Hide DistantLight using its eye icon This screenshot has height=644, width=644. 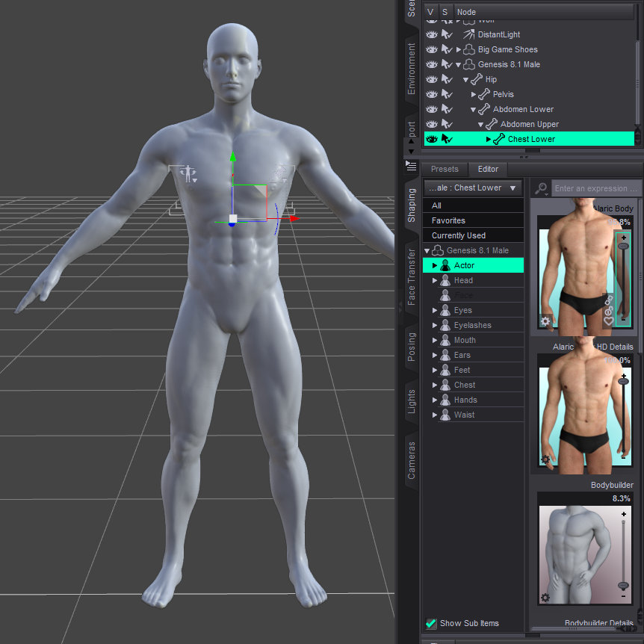(x=431, y=34)
